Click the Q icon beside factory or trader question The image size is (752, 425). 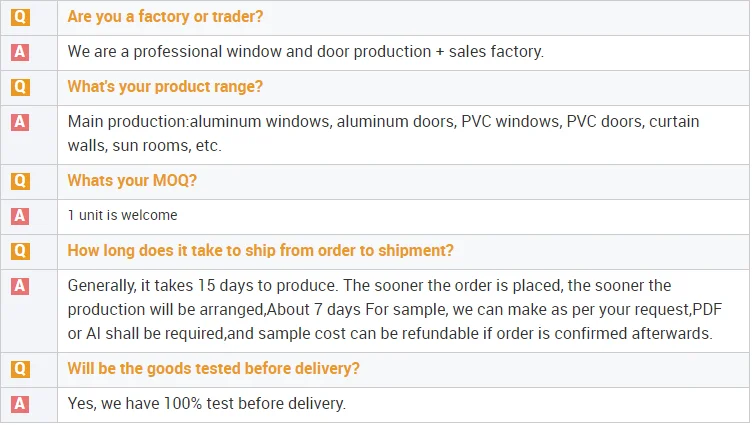click(x=20, y=18)
